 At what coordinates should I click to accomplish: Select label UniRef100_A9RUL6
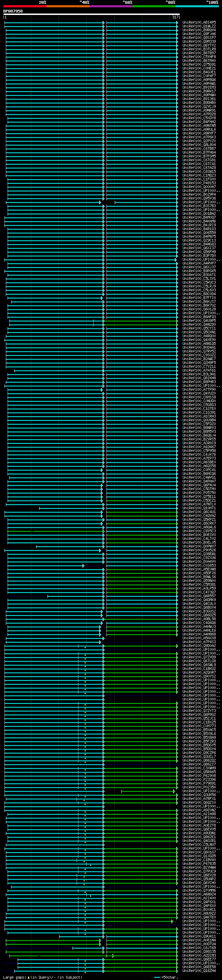click(x=199, y=129)
